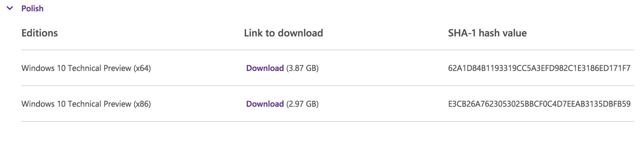Download the x86 Technical Preview ISO
This screenshot has width=644, height=145.
coord(265,104)
